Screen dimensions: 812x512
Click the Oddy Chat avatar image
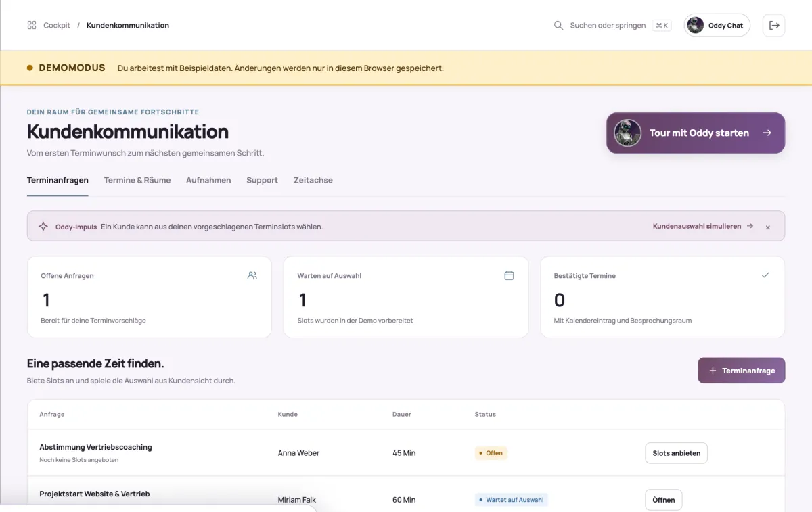coord(695,26)
